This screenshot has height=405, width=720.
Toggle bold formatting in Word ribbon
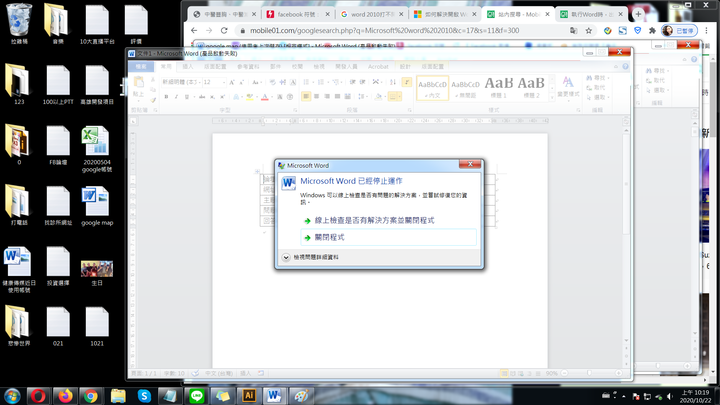(166, 97)
